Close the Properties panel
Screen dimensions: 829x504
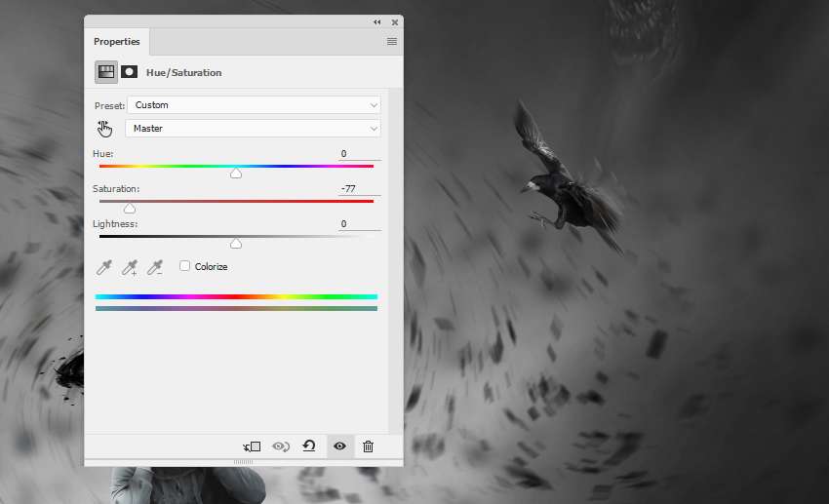point(394,22)
